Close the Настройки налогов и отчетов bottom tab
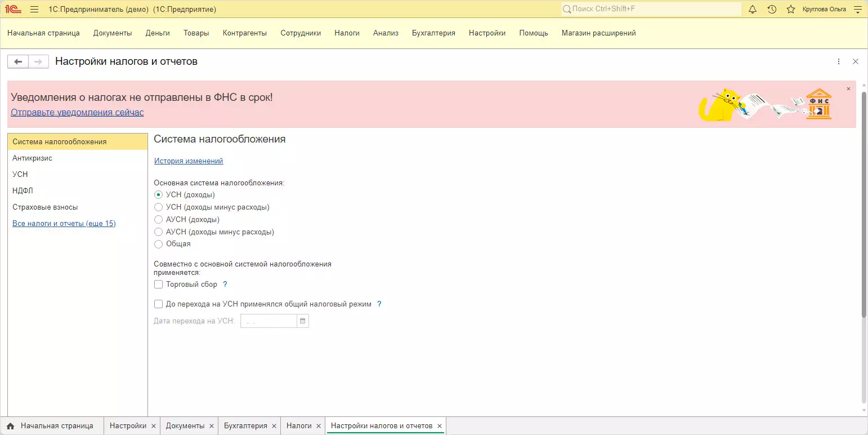This screenshot has width=868, height=435. pyautogui.click(x=440, y=426)
